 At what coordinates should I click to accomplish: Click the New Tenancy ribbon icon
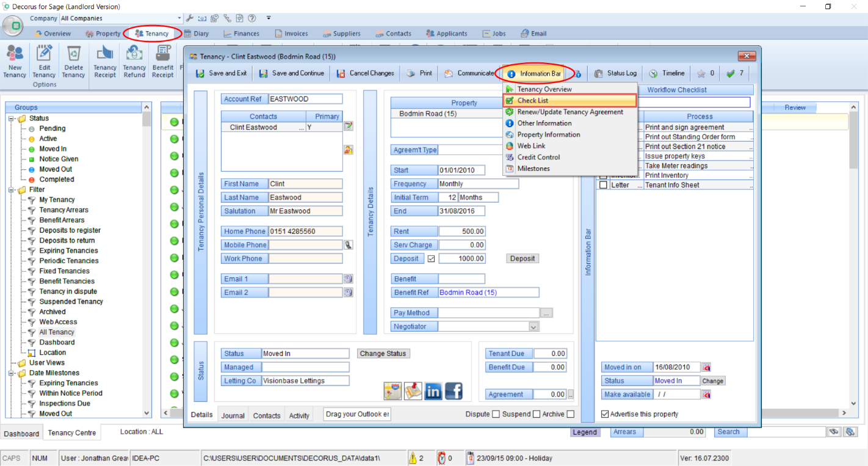click(15, 62)
